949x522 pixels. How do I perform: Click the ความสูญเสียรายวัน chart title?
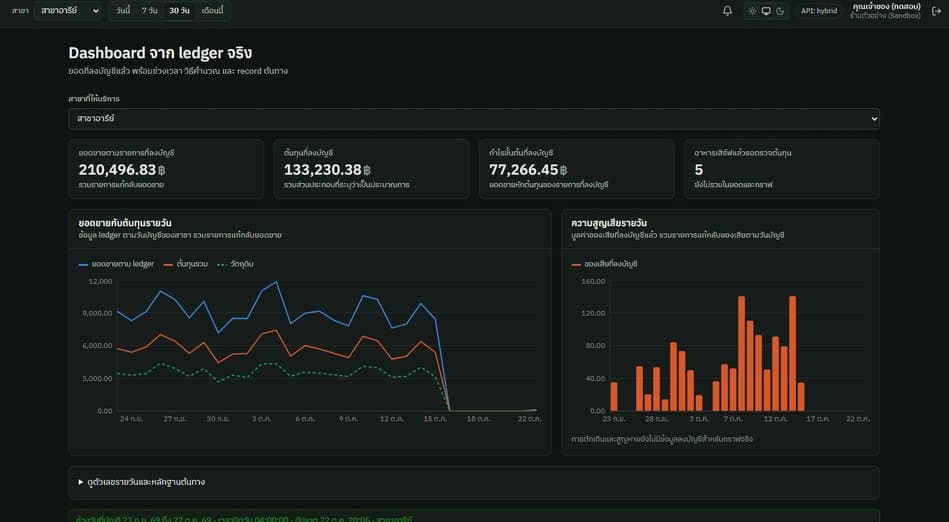tap(609, 223)
